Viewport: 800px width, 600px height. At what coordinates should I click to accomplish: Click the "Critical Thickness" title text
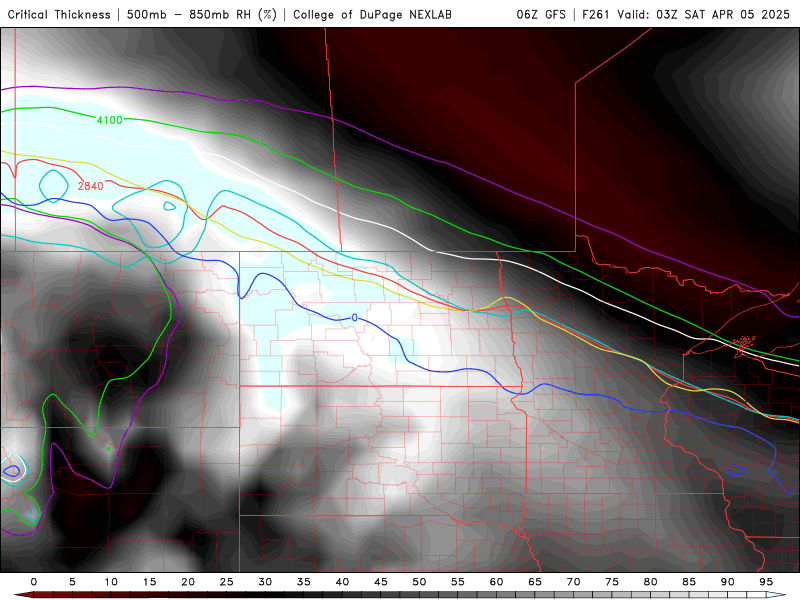[59, 14]
